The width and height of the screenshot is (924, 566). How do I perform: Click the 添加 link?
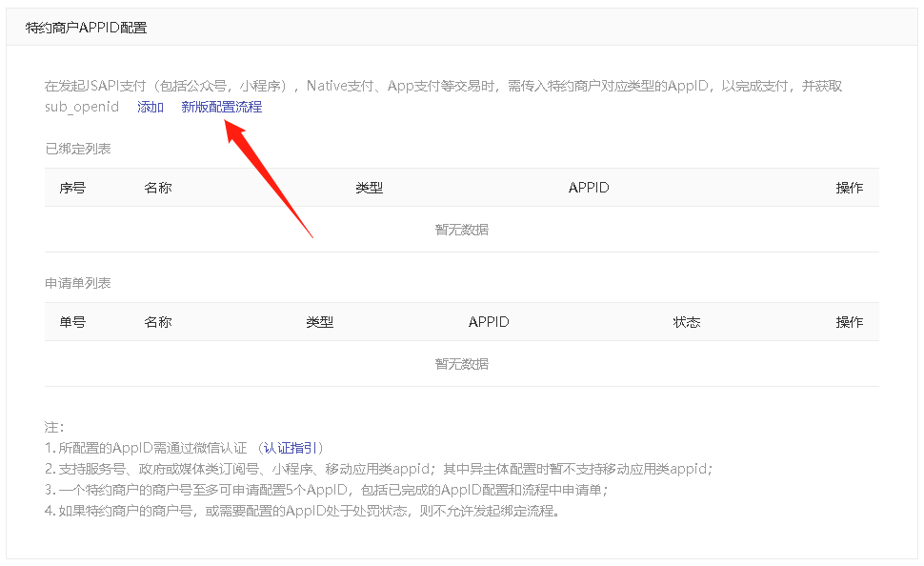(x=151, y=107)
